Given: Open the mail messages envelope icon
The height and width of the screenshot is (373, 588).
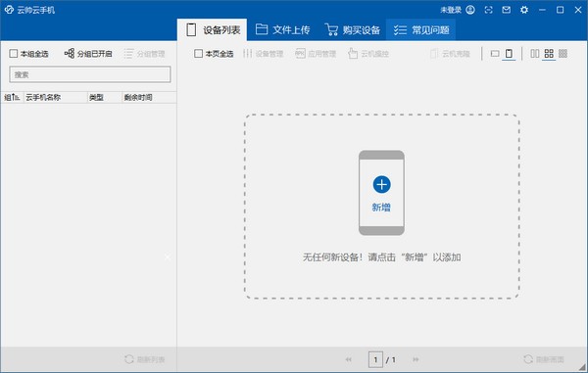Looking at the screenshot, I should pyautogui.click(x=507, y=10).
